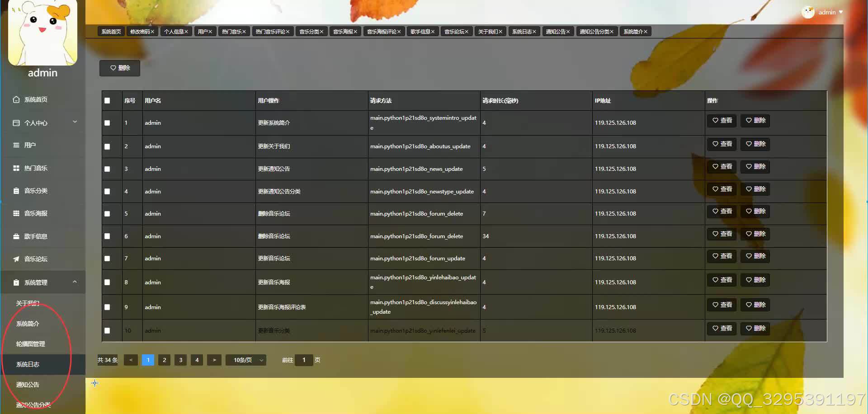
Task: Open the 10条/页 page size dropdown
Action: [x=246, y=360]
